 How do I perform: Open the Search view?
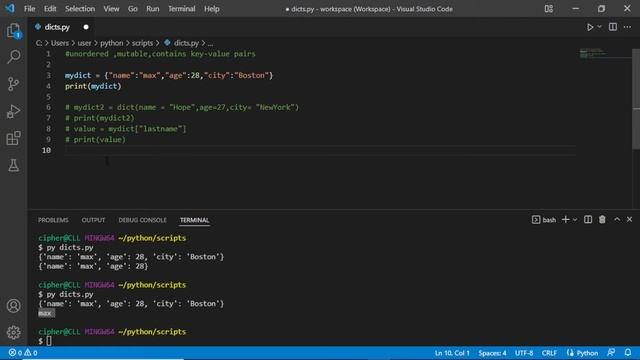pos(13,57)
